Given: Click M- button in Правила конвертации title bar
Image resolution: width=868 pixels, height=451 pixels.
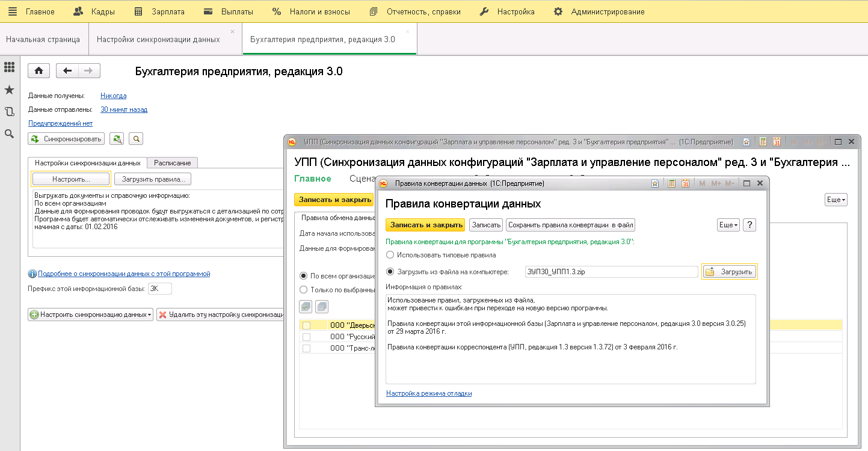Looking at the screenshot, I should [x=730, y=183].
